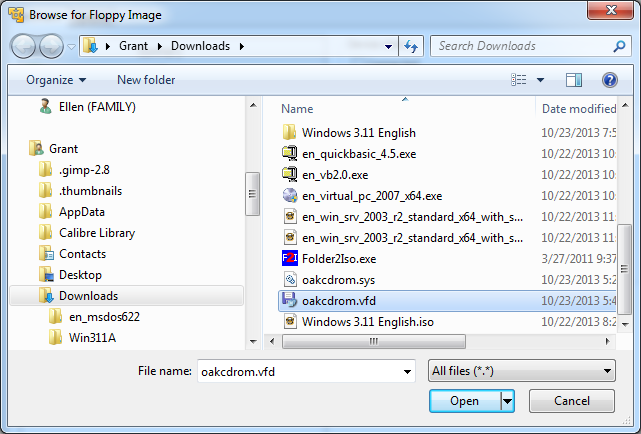Click the Open split button arrow
Screen dimensions: 641x434
pyautogui.click(x=508, y=401)
